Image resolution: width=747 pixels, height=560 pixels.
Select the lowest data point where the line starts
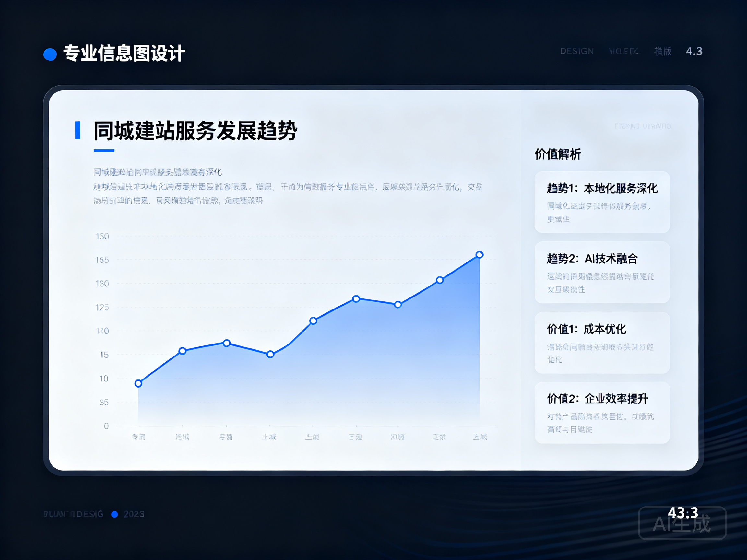138,383
